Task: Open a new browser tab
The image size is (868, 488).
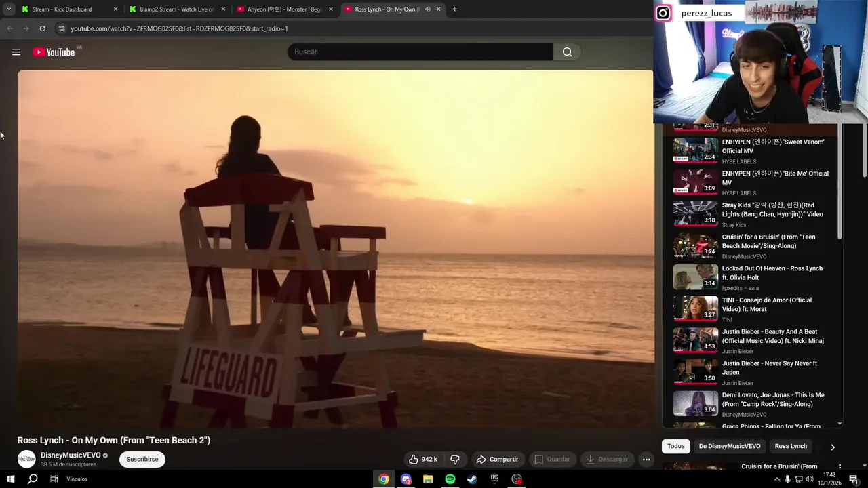Action: (x=454, y=9)
